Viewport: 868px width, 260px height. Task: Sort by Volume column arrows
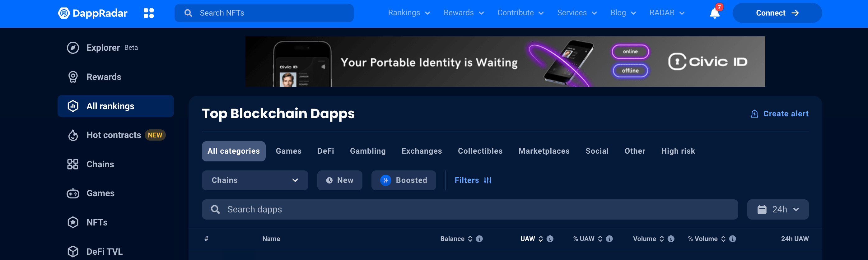click(661, 239)
